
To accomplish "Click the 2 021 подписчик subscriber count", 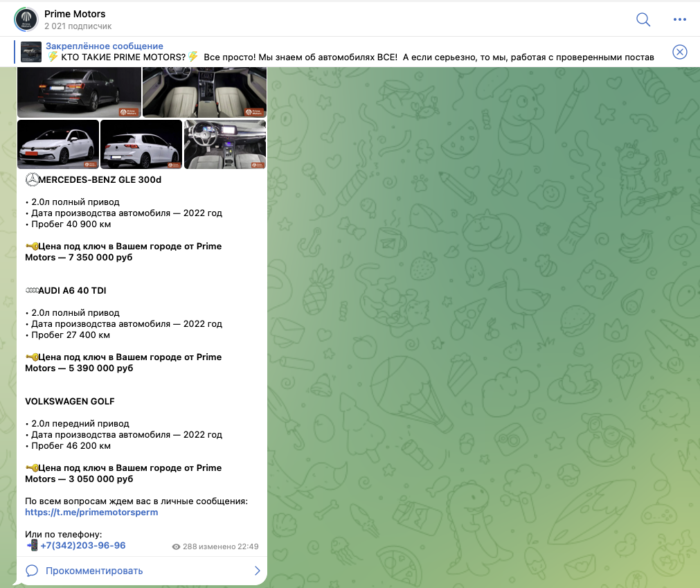I will point(78,26).
